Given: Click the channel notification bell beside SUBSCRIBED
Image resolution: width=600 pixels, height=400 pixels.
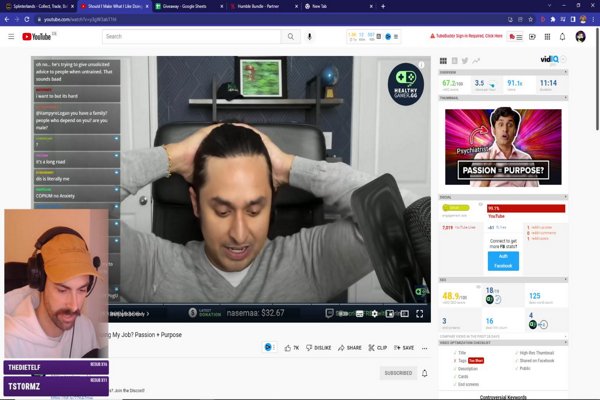Looking at the screenshot, I should 424,373.
